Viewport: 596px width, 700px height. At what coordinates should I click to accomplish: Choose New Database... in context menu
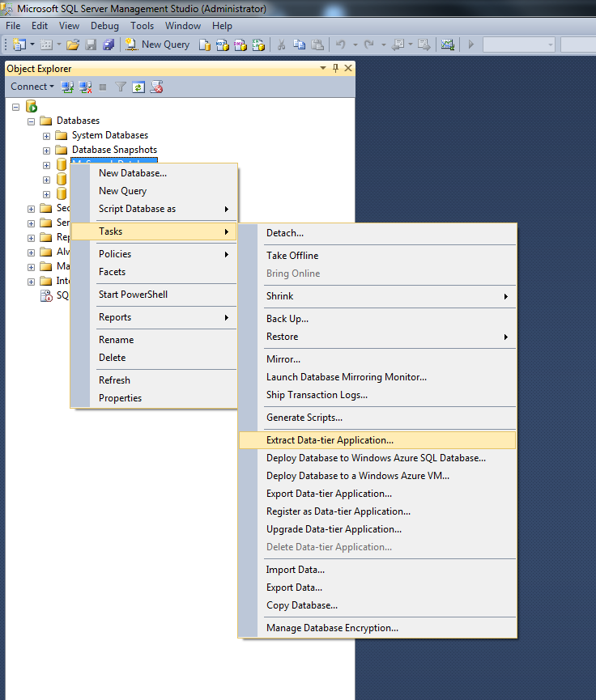(154, 173)
